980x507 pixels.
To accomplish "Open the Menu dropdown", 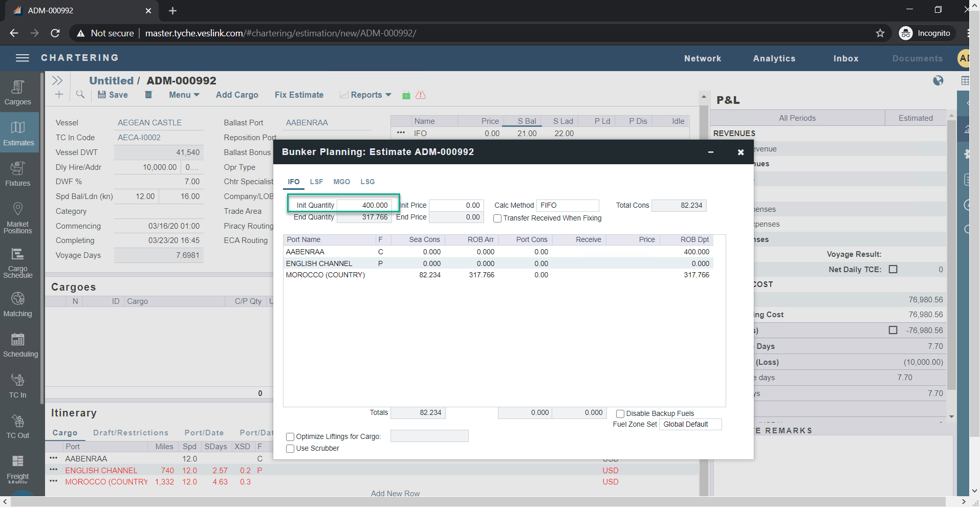I will [x=184, y=95].
